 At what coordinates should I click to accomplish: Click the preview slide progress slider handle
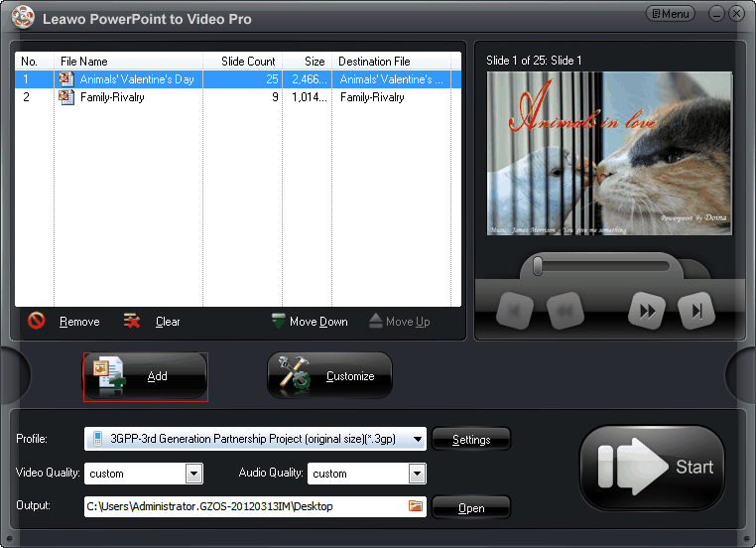[538, 266]
